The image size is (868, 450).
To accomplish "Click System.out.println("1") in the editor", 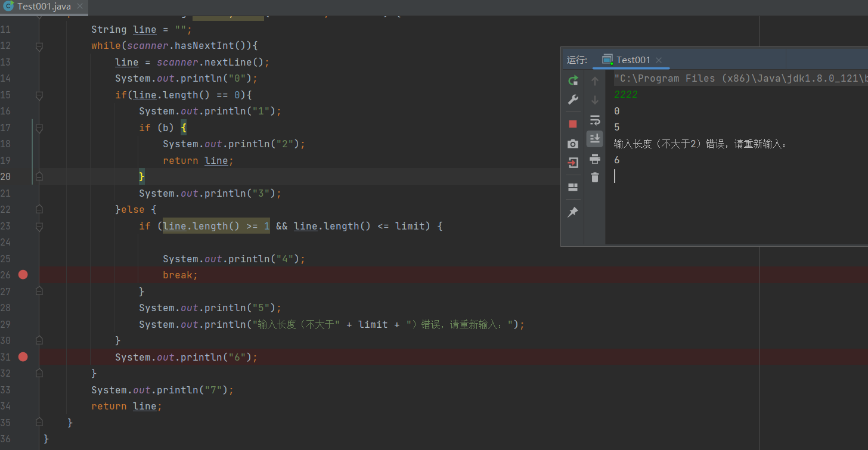I will pyautogui.click(x=210, y=111).
